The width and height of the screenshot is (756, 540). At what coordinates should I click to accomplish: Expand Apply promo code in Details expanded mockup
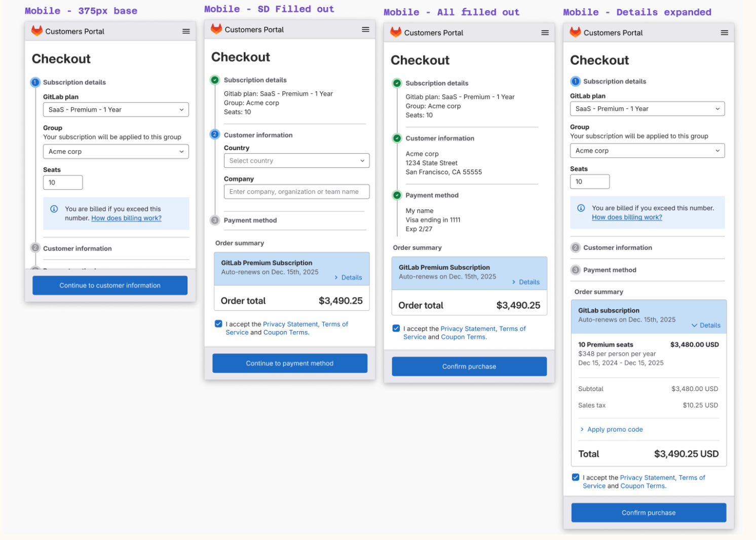click(611, 429)
